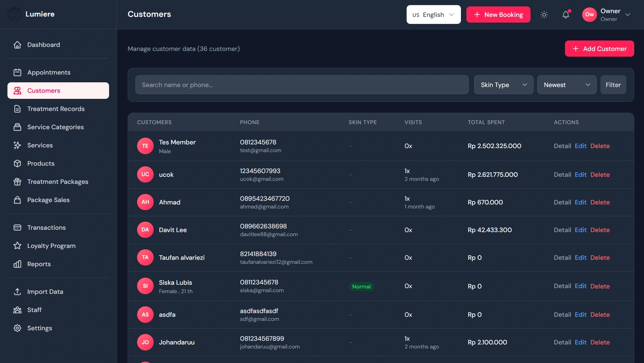Click the New Booking button

click(x=498, y=15)
